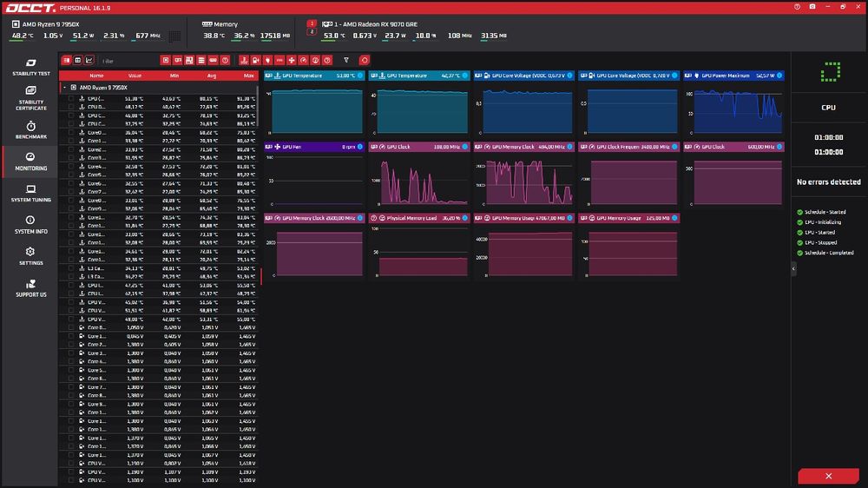Screen dimensions: 868x488
Task: Toggle the CPU hardware filter icon
Action: click(x=166, y=61)
